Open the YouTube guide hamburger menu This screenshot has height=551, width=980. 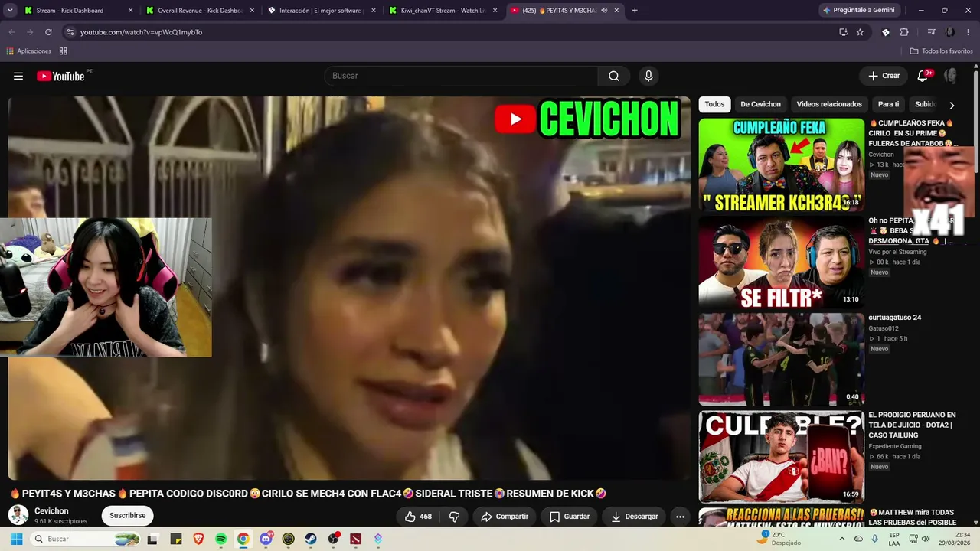coord(18,76)
